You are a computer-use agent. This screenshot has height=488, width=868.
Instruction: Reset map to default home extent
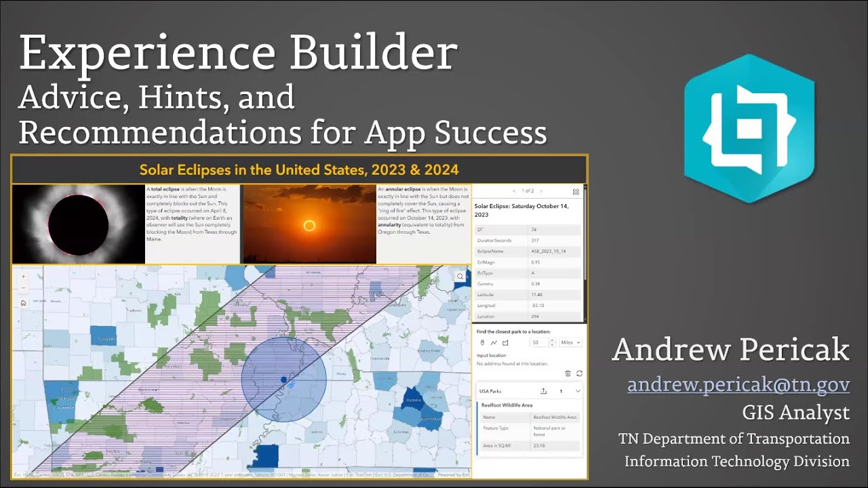24,303
